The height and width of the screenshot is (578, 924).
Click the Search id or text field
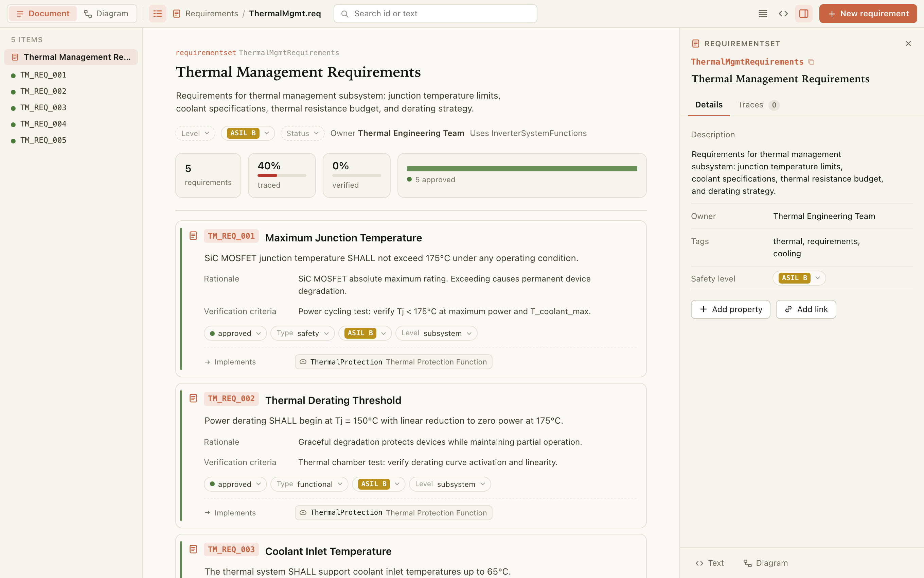(x=435, y=14)
